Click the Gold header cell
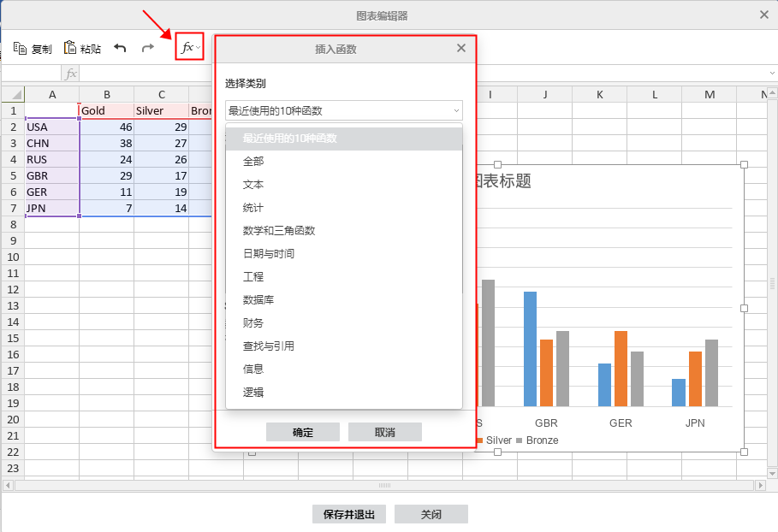The image size is (778, 532). pyautogui.click(x=107, y=110)
